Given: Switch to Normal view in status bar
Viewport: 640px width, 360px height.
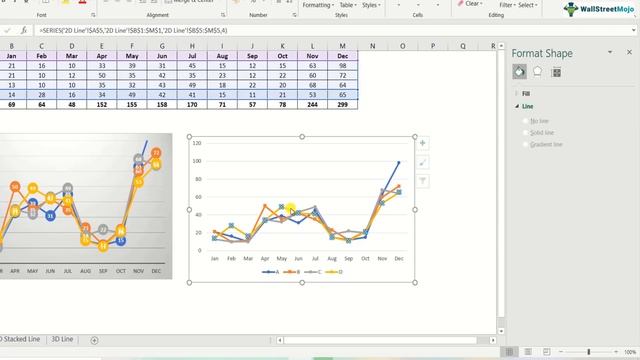Looking at the screenshot, I should pos(509,351).
